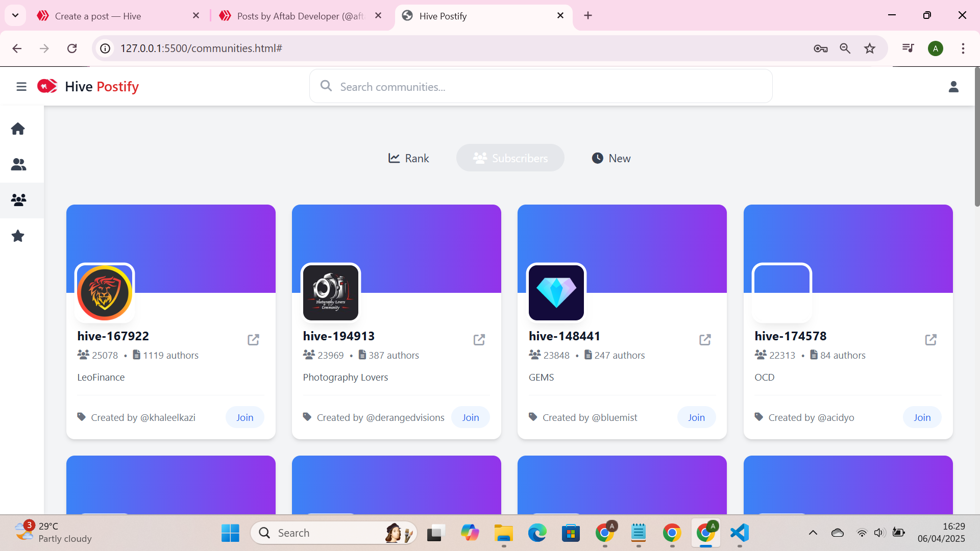Click 'Created by @acidyo' text
The height and width of the screenshot is (551, 980).
tap(811, 417)
